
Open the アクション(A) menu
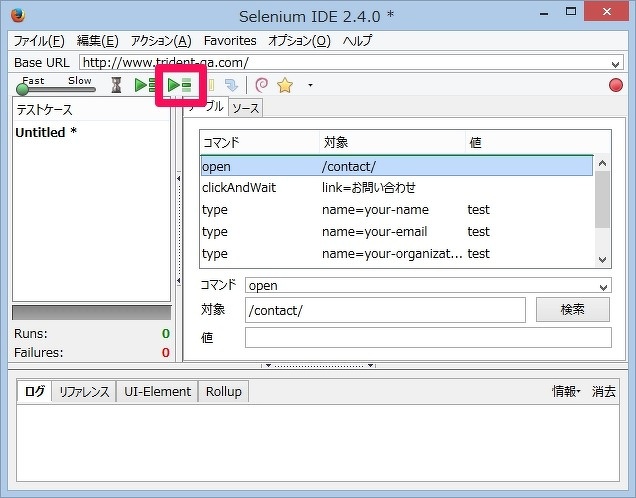pos(161,40)
